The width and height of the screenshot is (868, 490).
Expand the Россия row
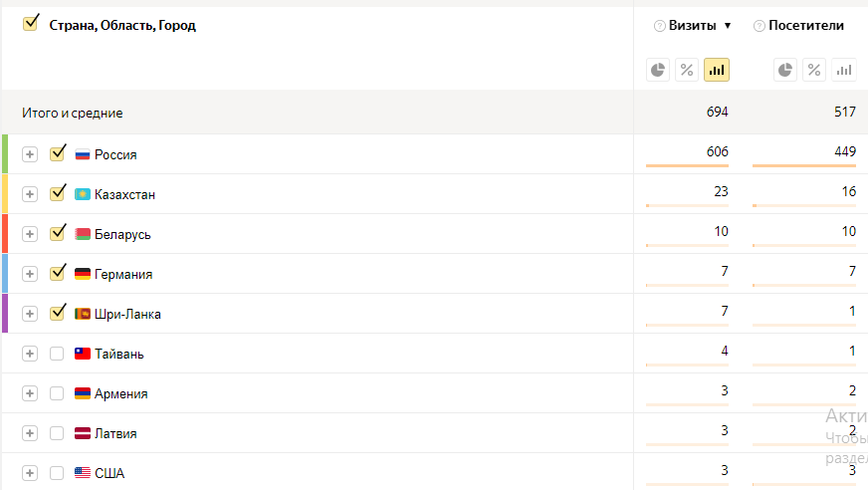(30, 154)
